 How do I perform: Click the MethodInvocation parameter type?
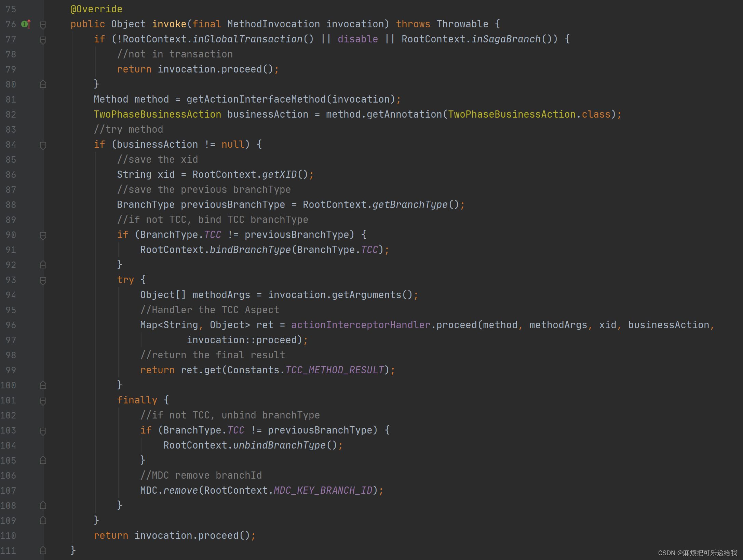[273, 24]
